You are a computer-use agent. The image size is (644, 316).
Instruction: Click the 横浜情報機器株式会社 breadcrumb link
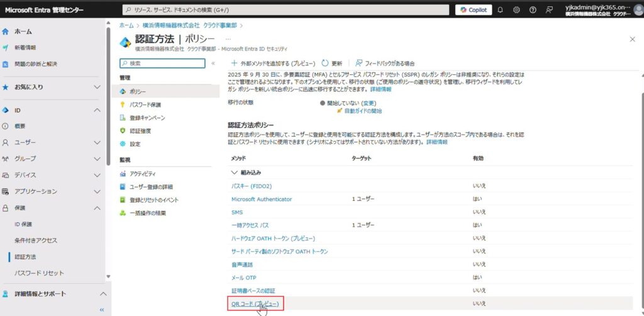pyautogui.click(x=190, y=25)
